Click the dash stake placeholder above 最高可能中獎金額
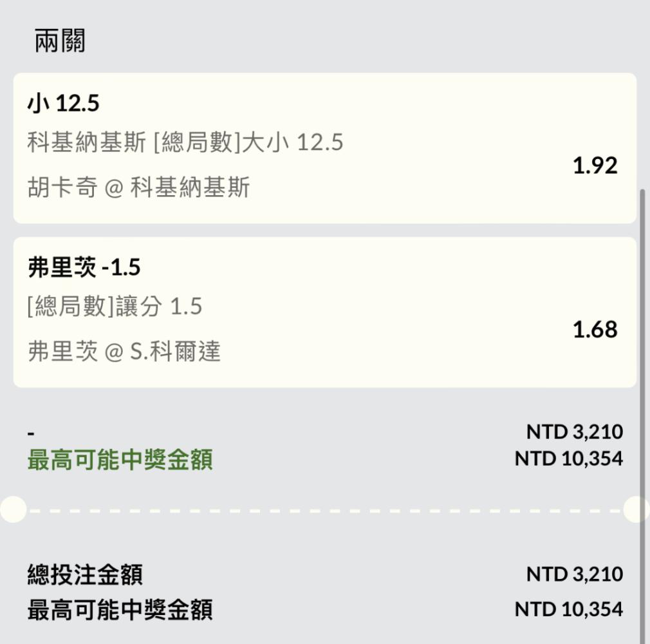Screen dimensions: 650x644 point(31,434)
